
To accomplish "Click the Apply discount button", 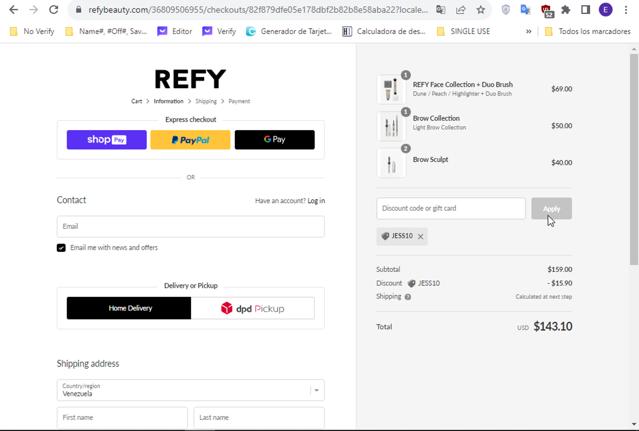I will [551, 208].
